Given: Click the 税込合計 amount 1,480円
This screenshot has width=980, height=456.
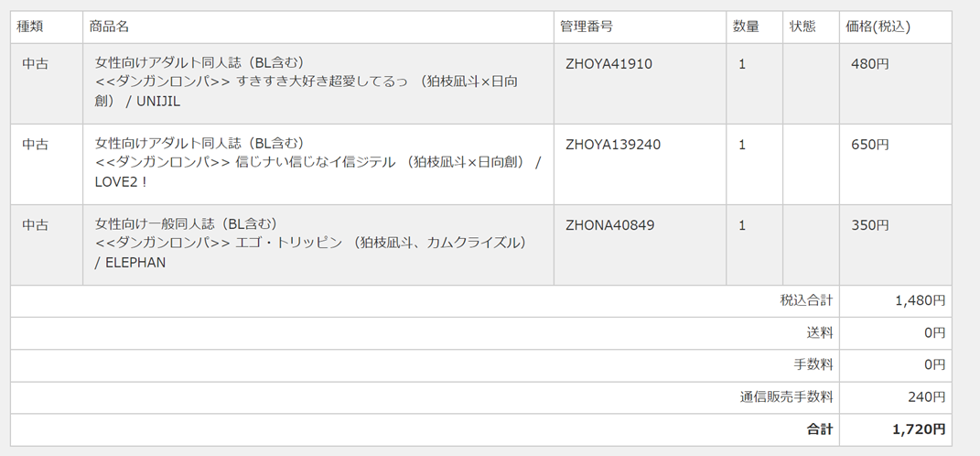Looking at the screenshot, I should (x=920, y=300).
